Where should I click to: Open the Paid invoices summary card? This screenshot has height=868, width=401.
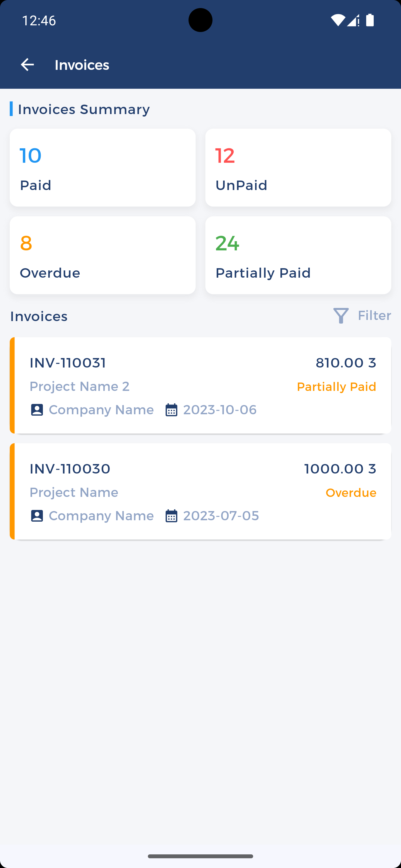point(102,167)
